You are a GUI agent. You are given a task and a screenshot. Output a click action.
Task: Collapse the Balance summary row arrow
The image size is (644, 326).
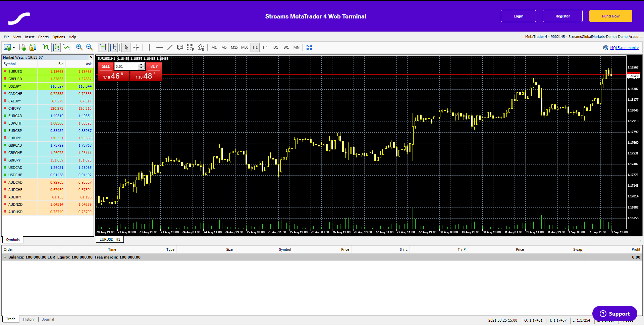(x=5, y=257)
